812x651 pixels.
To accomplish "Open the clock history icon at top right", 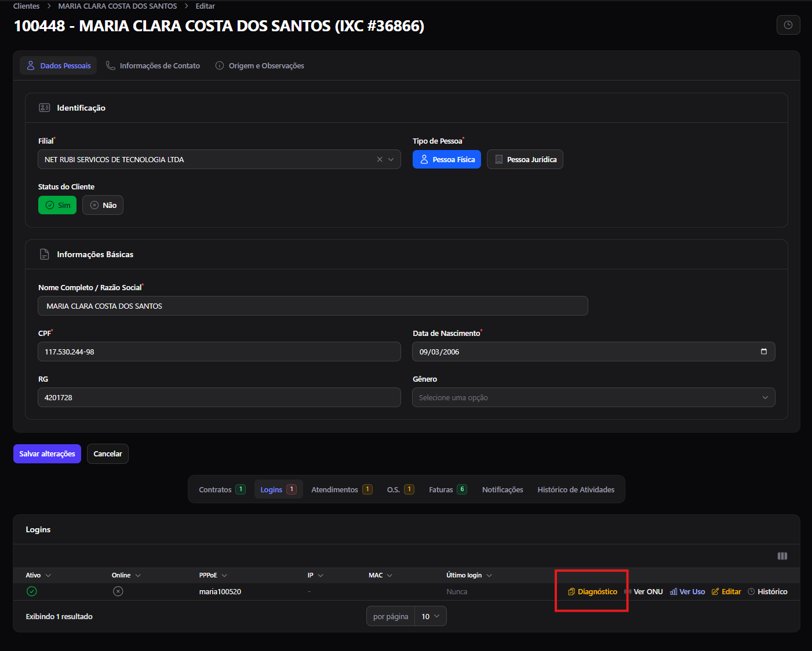I will point(788,25).
